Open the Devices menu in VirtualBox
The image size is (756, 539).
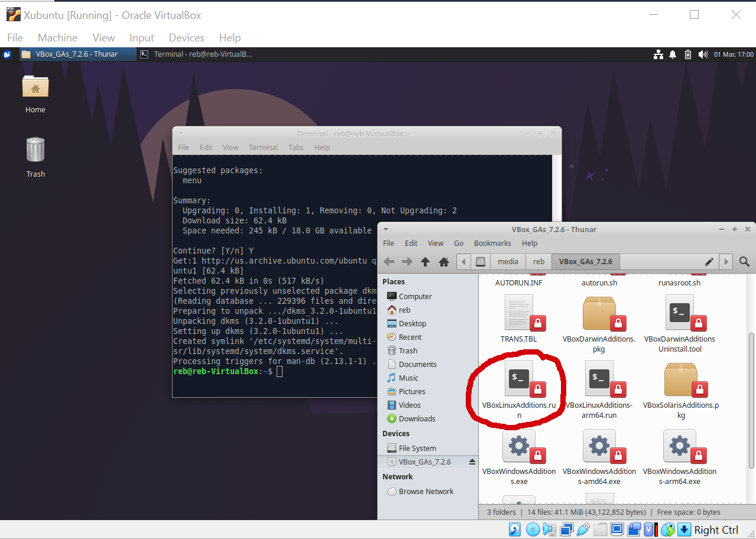pyautogui.click(x=186, y=37)
